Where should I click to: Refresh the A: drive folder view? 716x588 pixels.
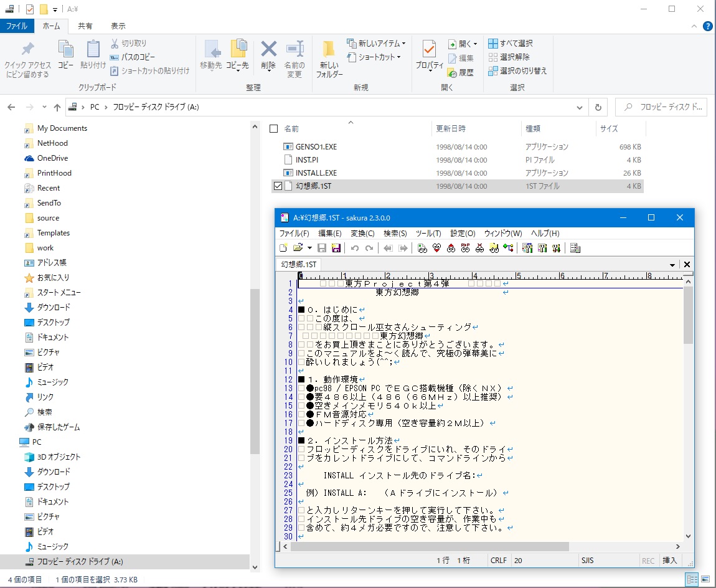point(598,107)
